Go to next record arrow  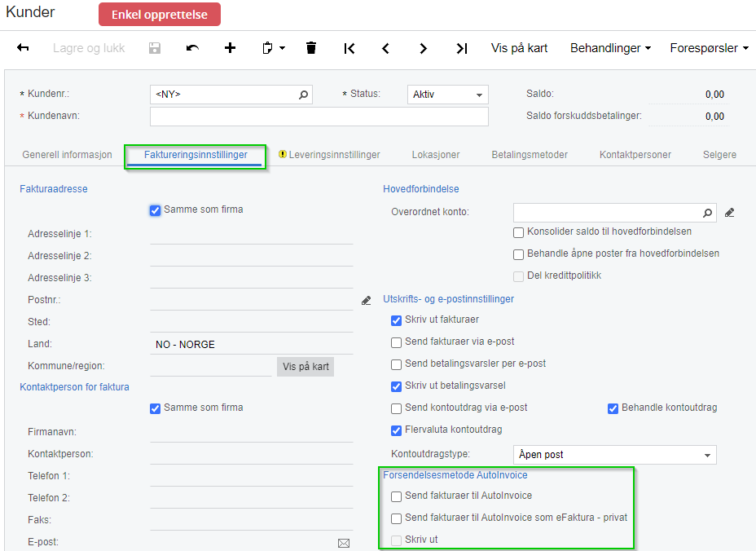pyautogui.click(x=423, y=48)
